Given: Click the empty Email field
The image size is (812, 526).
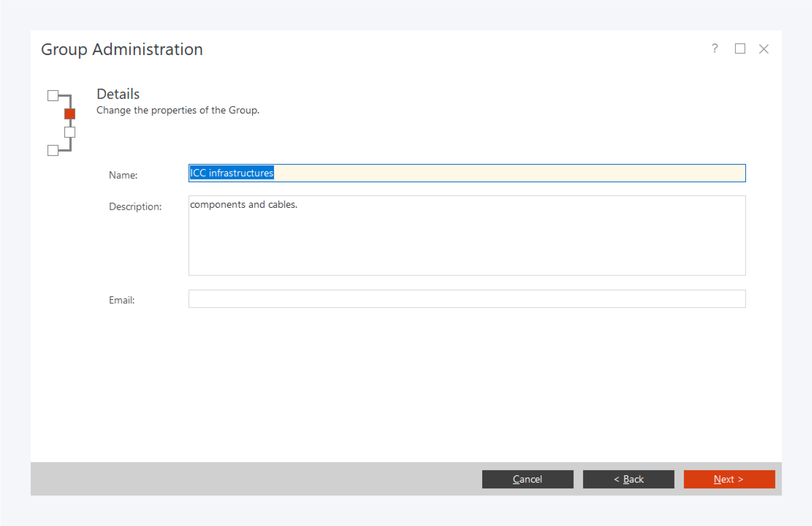Looking at the screenshot, I should click(467, 299).
